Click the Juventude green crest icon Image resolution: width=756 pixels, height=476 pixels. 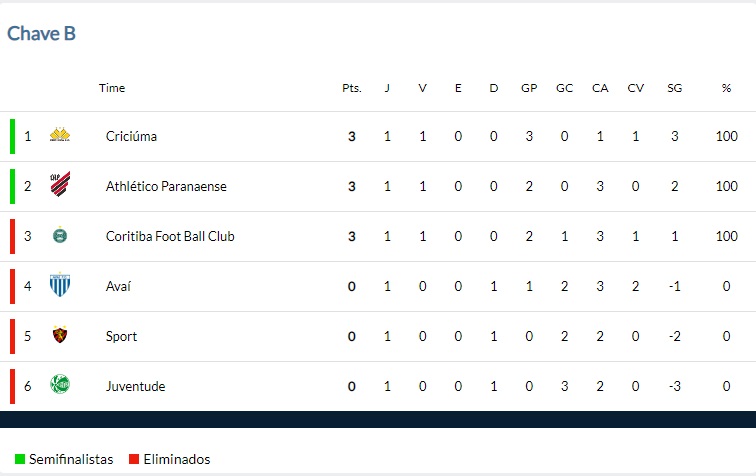[x=60, y=384]
